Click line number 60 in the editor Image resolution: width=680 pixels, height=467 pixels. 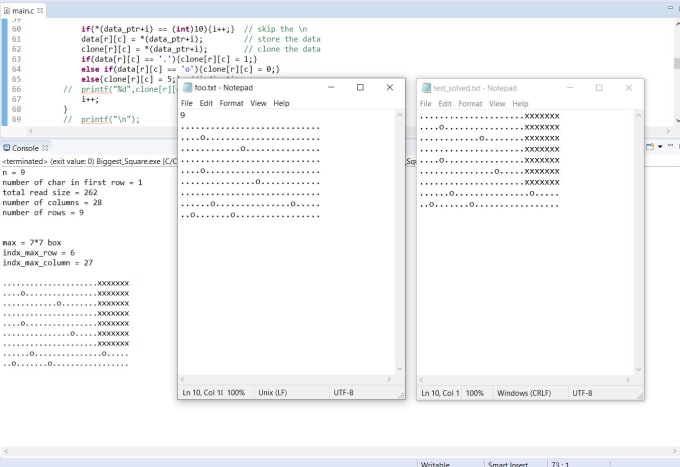coord(16,29)
